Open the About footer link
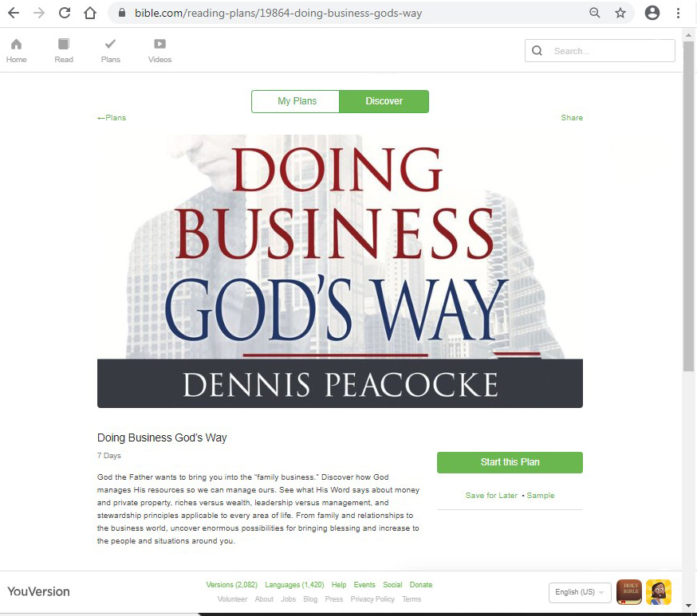The image size is (697, 616). (264, 599)
